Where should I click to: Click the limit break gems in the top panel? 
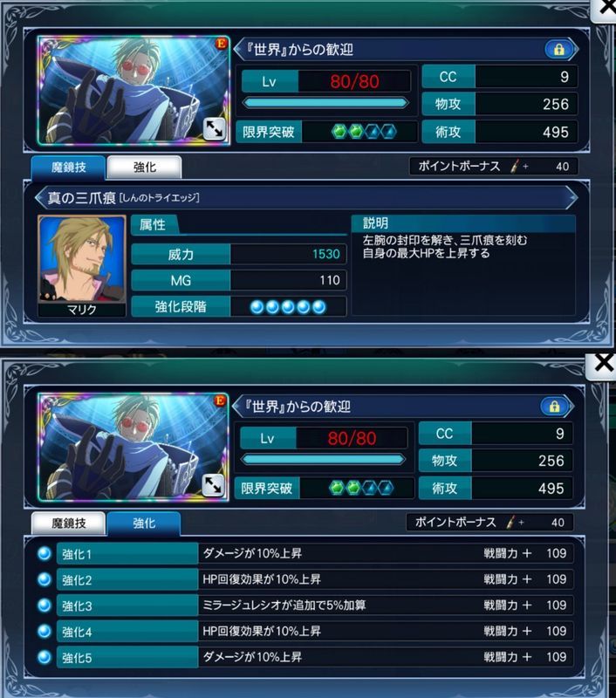click(364, 132)
